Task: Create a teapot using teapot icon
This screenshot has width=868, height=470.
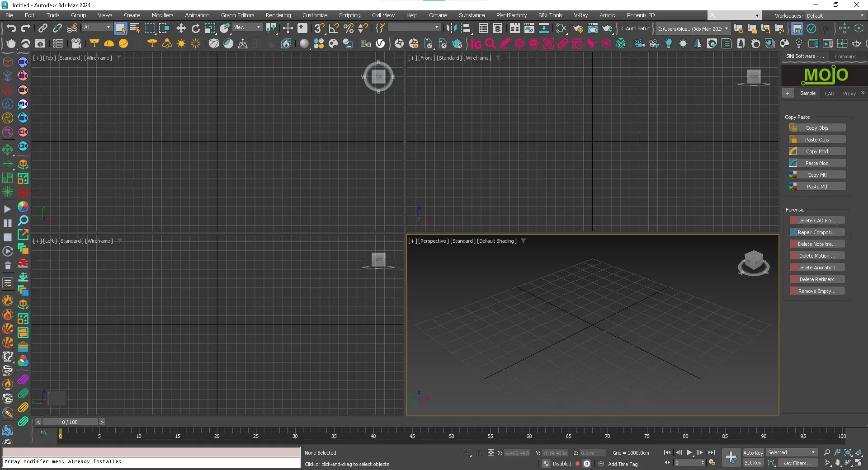Action: [11, 43]
